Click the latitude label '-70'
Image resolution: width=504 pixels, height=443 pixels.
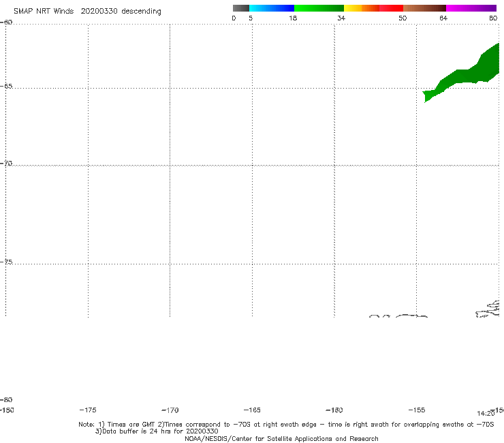pos(6,164)
